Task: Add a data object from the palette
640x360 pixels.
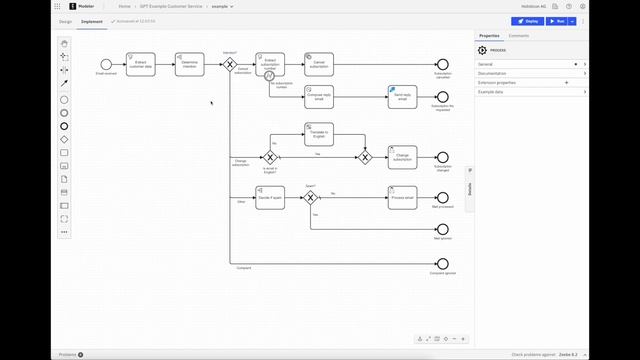Action: 64,179
